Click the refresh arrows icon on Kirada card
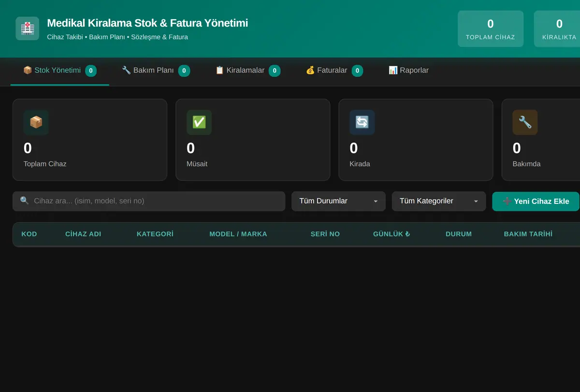Screen dimensions: 580x392 [x=362, y=122]
